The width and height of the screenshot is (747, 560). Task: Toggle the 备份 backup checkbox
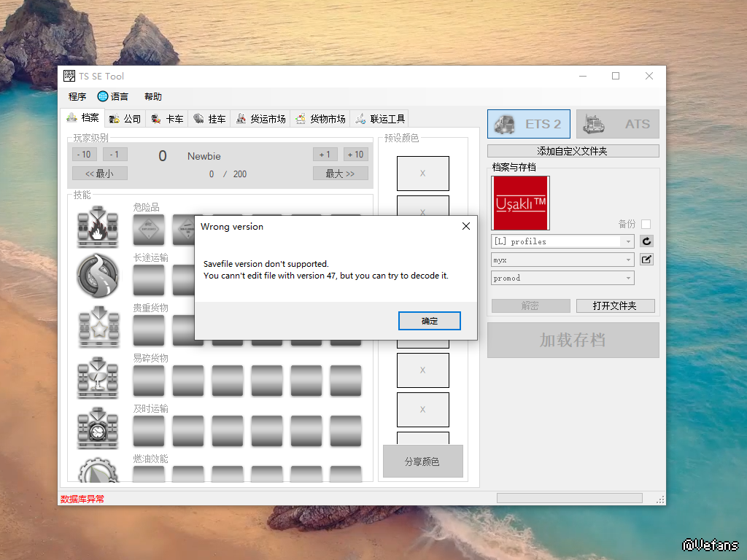click(646, 225)
